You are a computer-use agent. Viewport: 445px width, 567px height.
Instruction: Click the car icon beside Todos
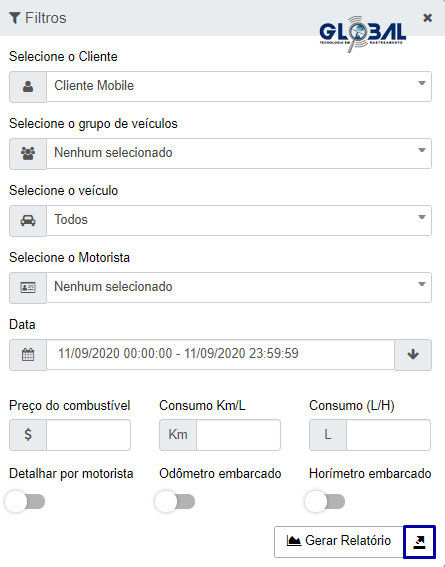point(28,220)
